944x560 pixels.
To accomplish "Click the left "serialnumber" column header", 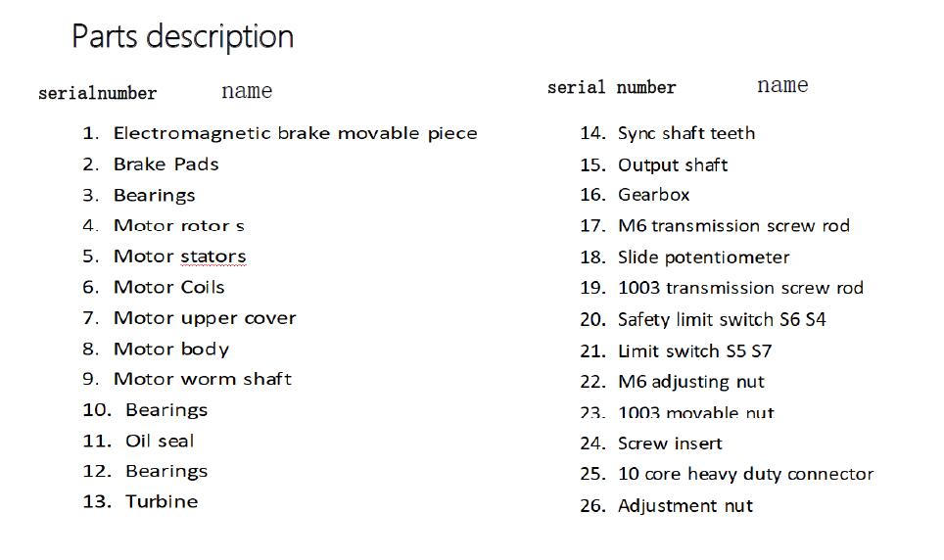I will (97, 94).
